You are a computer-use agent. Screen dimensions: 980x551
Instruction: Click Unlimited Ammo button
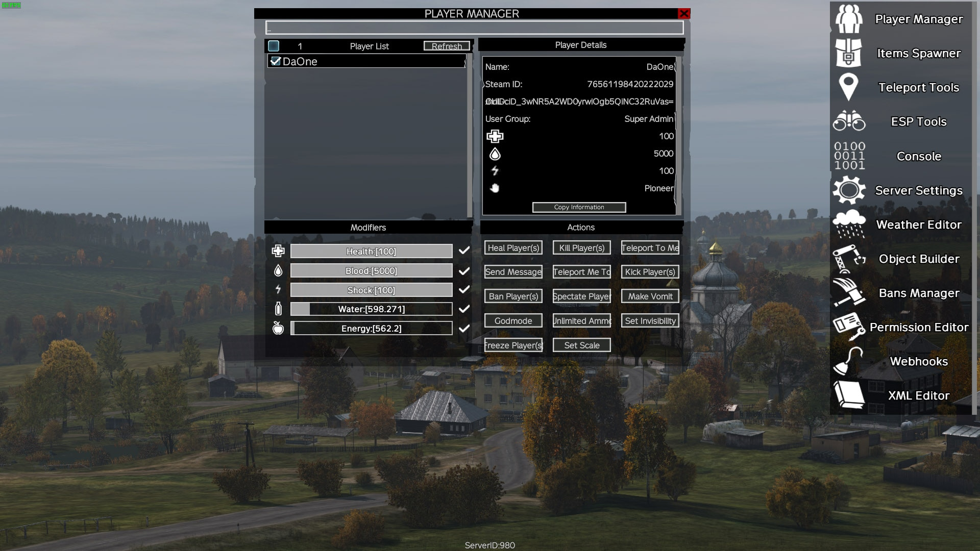[x=582, y=321]
